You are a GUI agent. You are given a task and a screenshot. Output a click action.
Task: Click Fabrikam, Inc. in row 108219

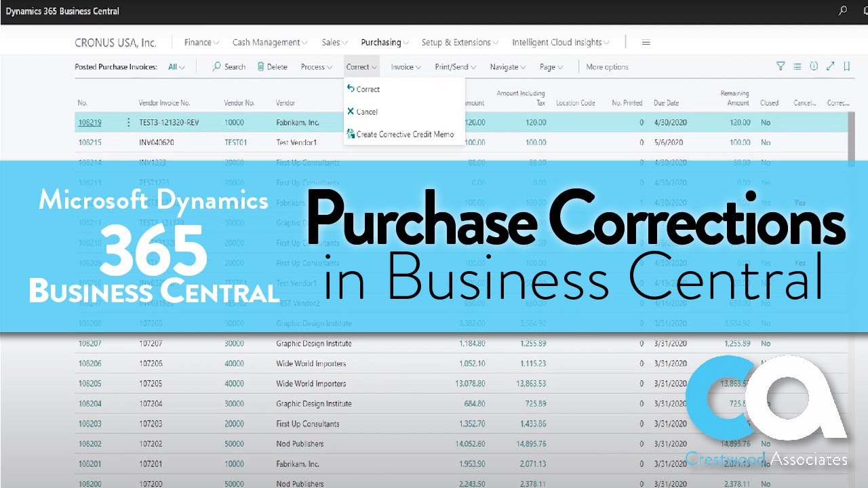click(298, 123)
